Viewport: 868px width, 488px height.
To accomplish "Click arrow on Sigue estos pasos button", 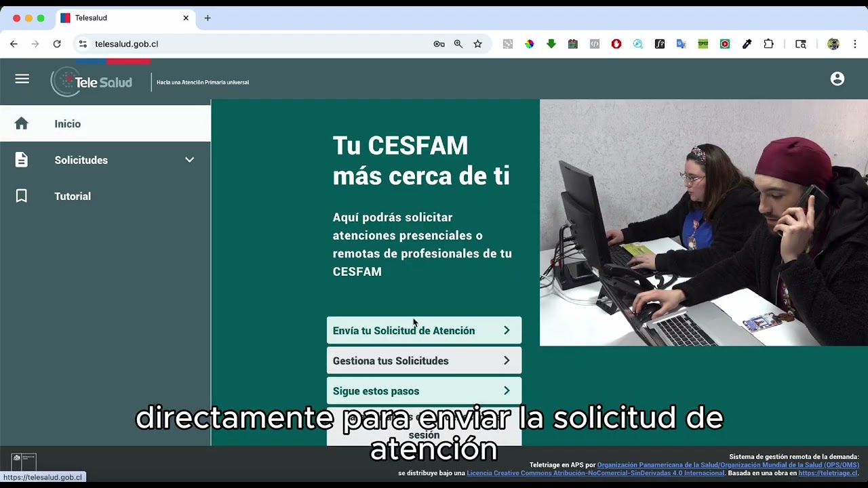I will [507, 391].
